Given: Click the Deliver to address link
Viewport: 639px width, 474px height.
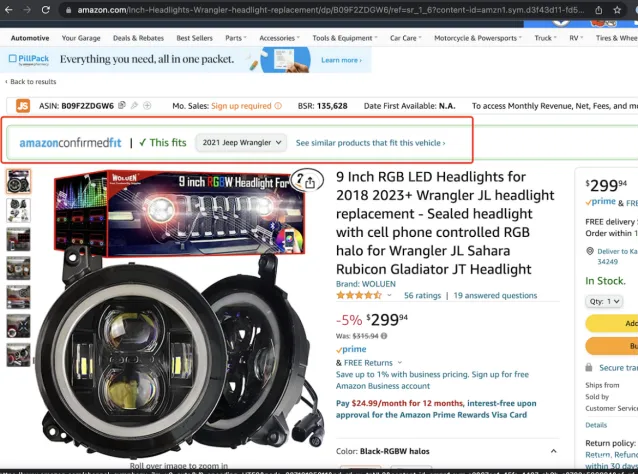Looking at the screenshot, I should (617, 256).
